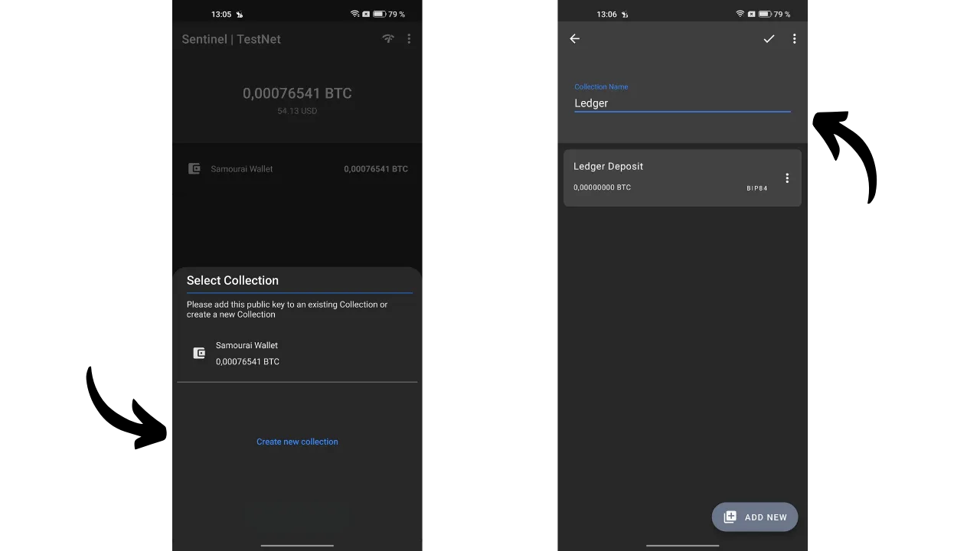Click the 54.13 USD fiat value
Screen dimensions: 980x551
click(297, 111)
